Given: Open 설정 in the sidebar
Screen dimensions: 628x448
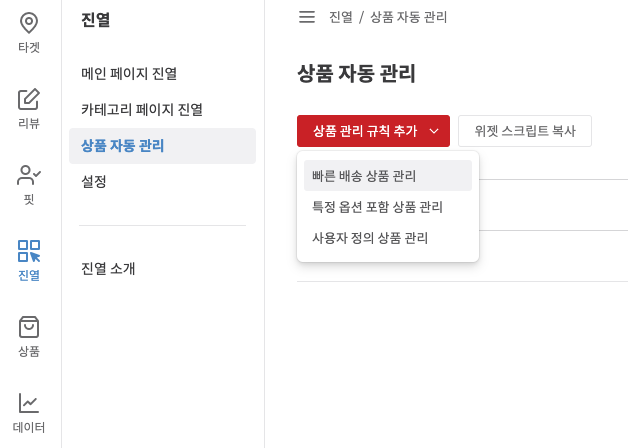Looking at the screenshot, I should [x=94, y=182].
